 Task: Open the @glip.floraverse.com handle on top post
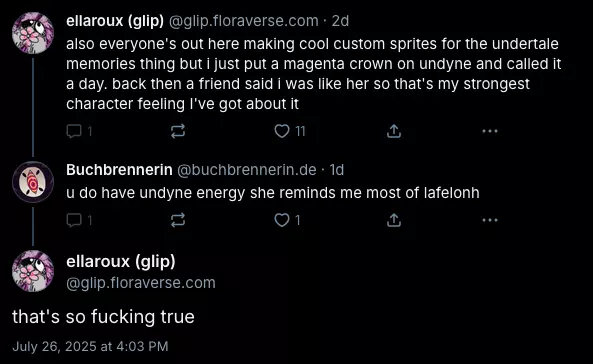(244, 21)
